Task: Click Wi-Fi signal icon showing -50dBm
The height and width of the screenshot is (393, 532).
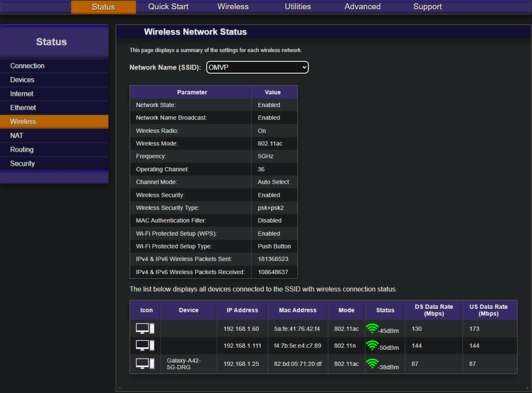Action: pos(372,345)
